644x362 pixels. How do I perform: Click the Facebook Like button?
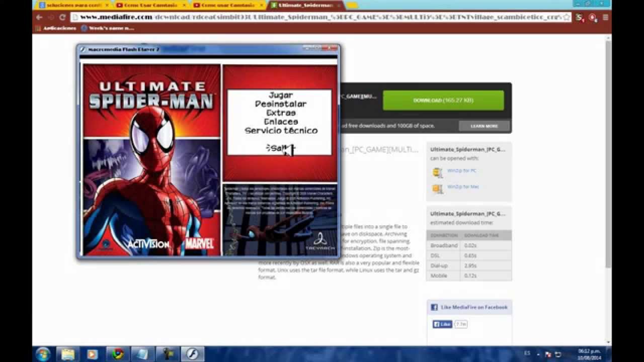tap(441, 324)
